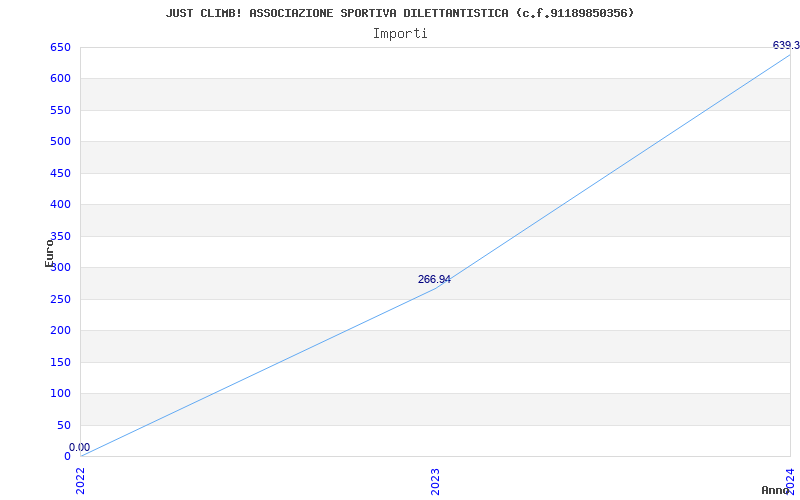800x500 pixels.
Task: Click the 500 y-axis tick value
Action: 60,141
